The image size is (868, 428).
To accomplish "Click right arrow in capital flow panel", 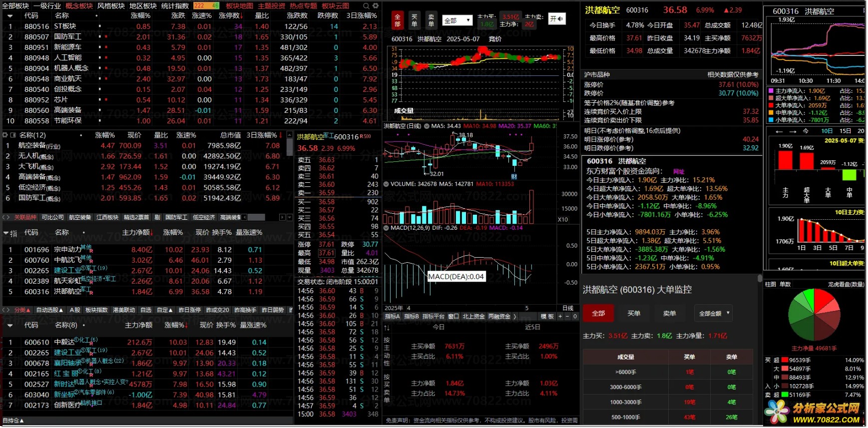I will click(793, 131).
